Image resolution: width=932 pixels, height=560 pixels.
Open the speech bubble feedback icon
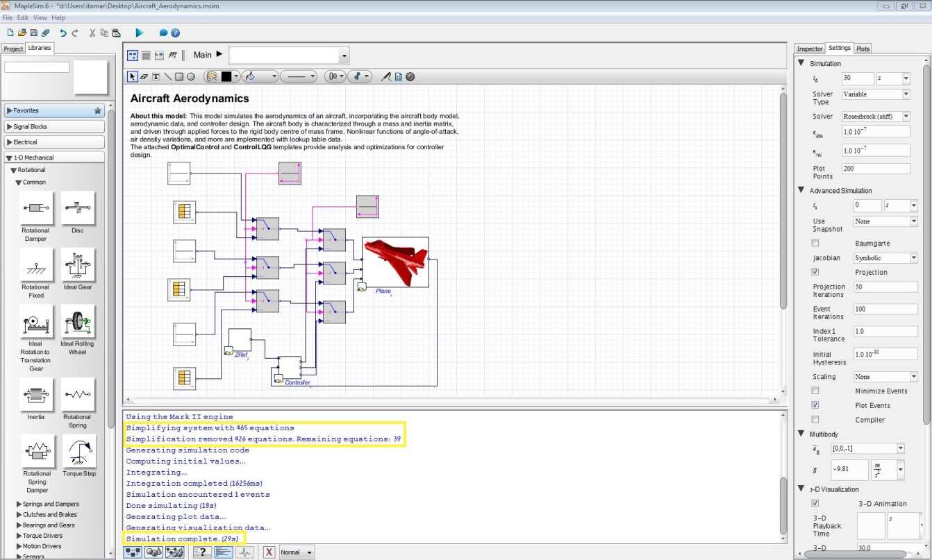tap(163, 33)
